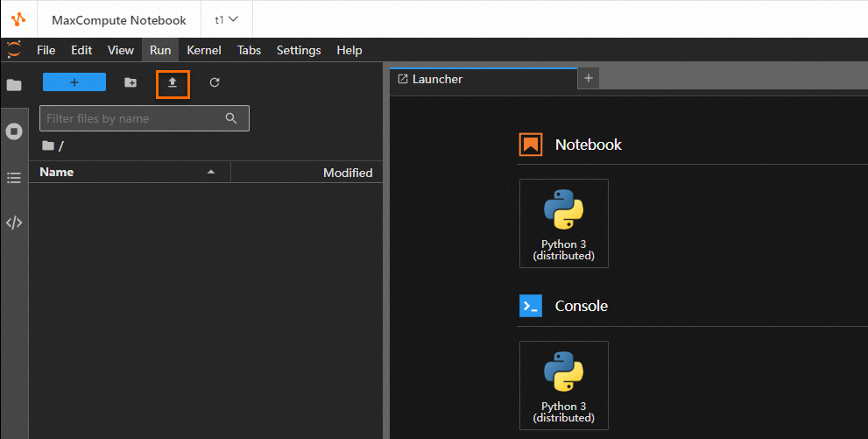This screenshot has width=868, height=439.
Task: Open Running Terminals and Kernels panel
Action: point(14,131)
